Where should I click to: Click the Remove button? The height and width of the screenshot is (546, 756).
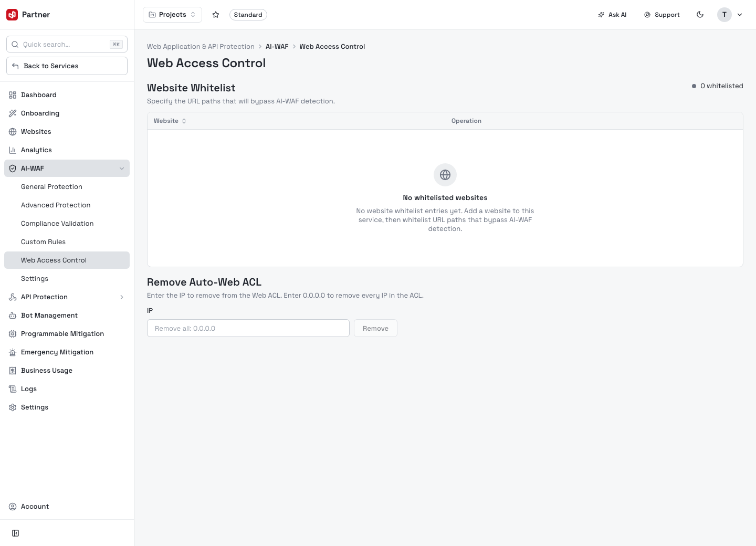point(375,329)
